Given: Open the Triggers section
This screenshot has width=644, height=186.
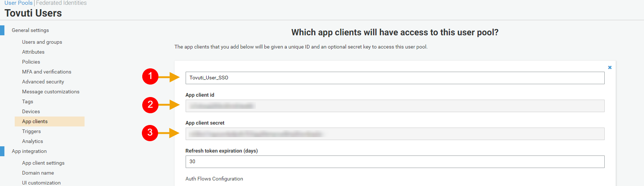Looking at the screenshot, I should tap(31, 131).
